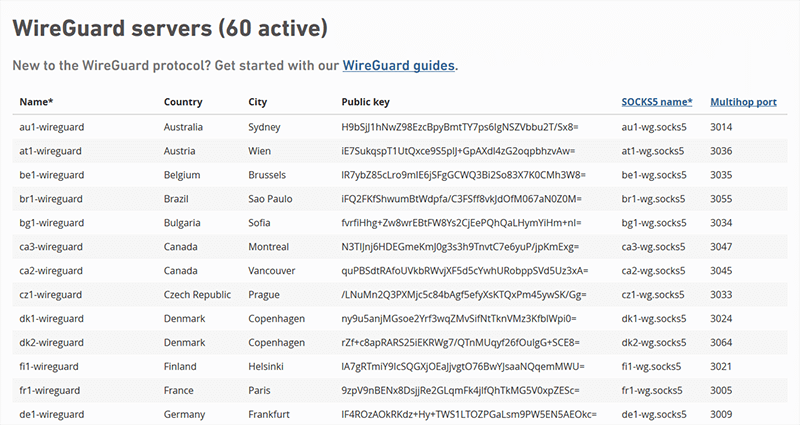The height and width of the screenshot is (425, 800).
Task: Click multihop port 3064
Action: click(x=721, y=343)
